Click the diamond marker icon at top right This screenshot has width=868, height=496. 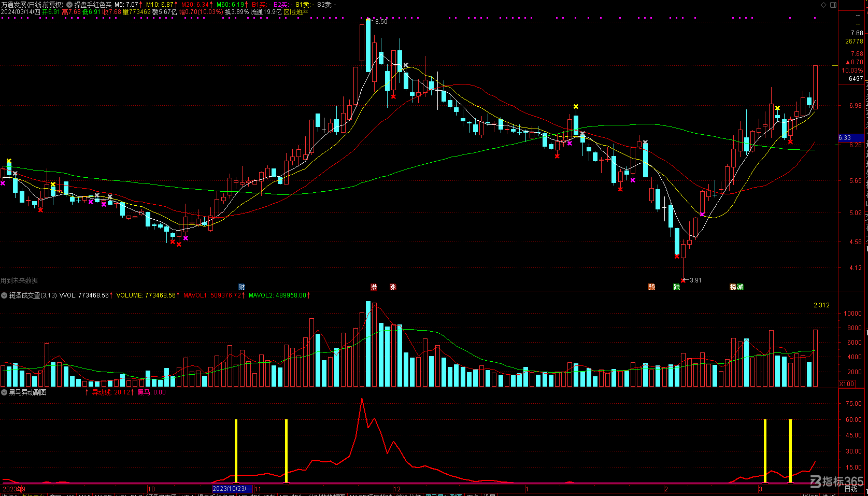pyautogui.click(x=824, y=5)
